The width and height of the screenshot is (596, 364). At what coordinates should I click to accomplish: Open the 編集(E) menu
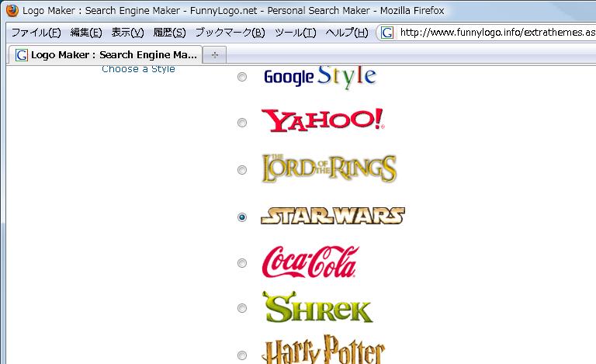pyautogui.click(x=86, y=33)
